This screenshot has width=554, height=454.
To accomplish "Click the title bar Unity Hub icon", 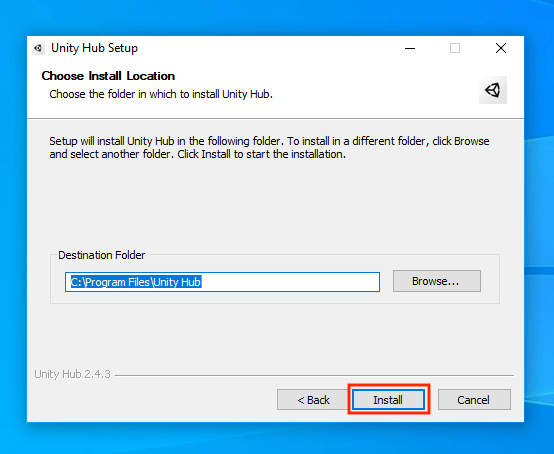I will (x=38, y=48).
